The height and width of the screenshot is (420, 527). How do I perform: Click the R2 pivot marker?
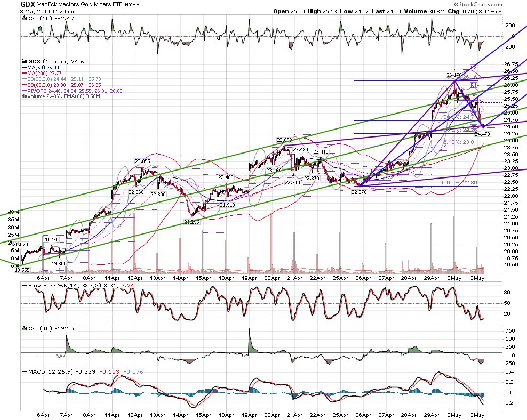pos(474,68)
